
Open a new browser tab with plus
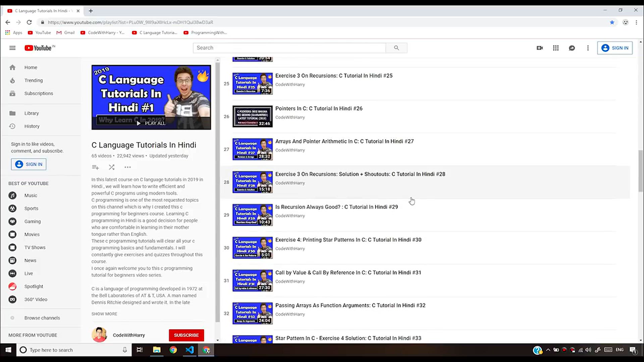click(91, 11)
